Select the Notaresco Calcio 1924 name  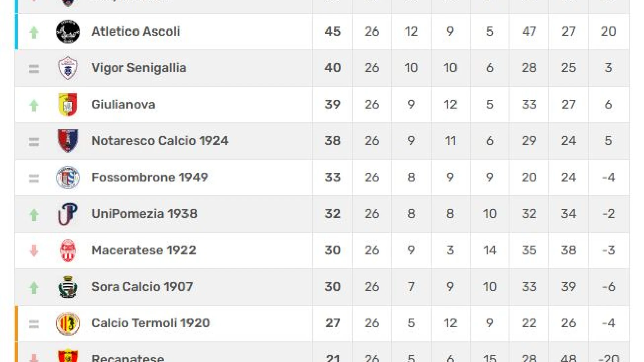tap(160, 141)
